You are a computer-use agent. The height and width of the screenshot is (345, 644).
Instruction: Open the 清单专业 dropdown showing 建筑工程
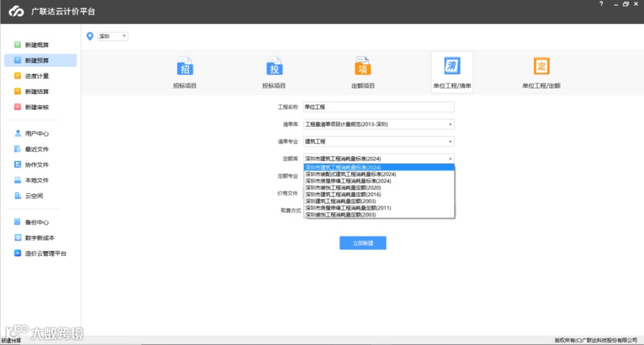379,142
